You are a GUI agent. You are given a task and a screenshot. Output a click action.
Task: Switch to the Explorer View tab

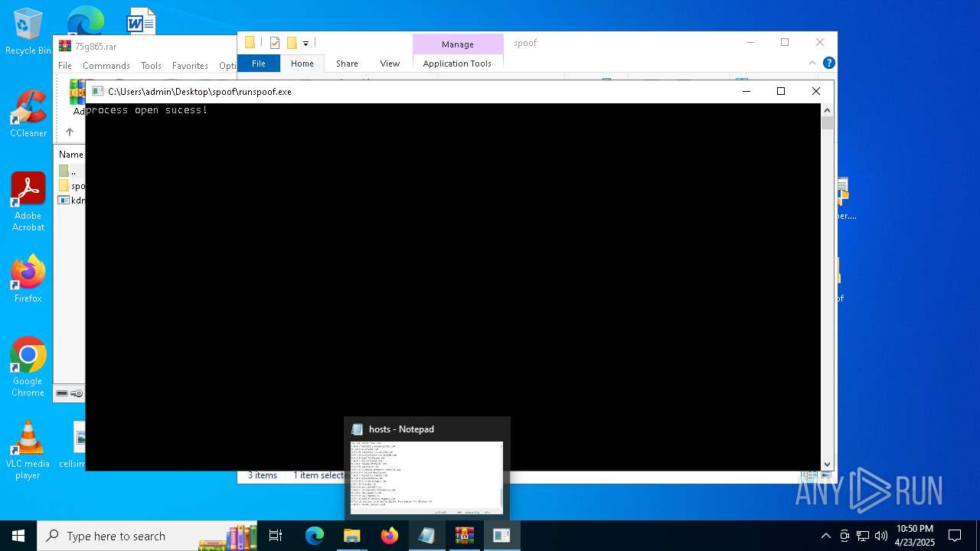pos(390,64)
